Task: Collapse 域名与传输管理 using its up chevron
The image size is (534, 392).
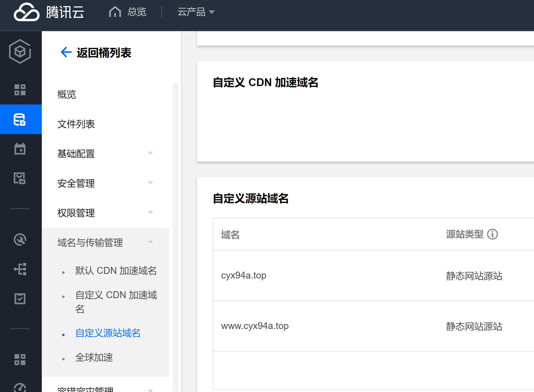Action: pos(150,242)
